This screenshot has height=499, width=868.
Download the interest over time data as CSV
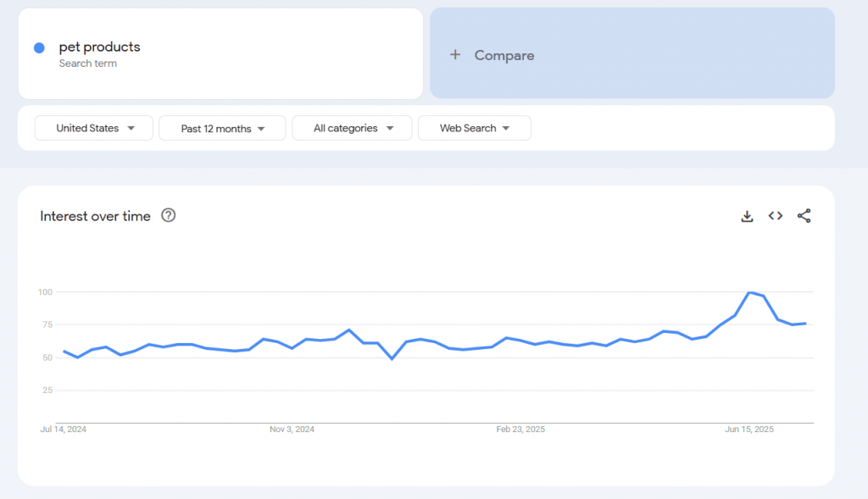747,216
